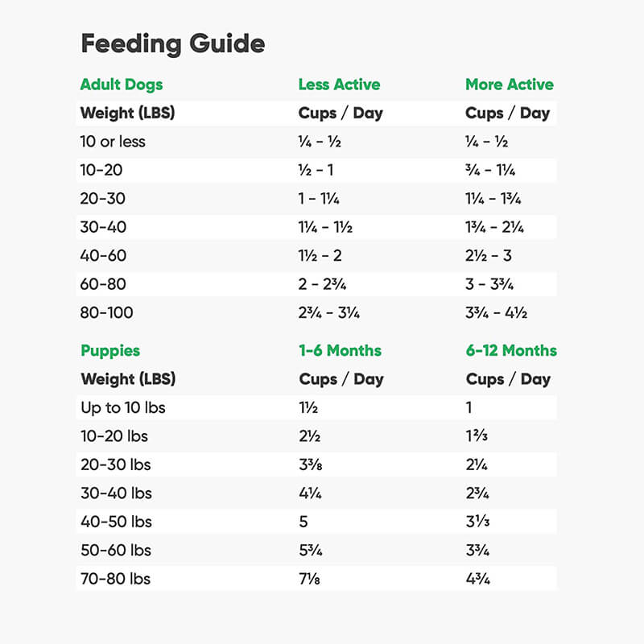Click the More Active column header

coord(509,85)
